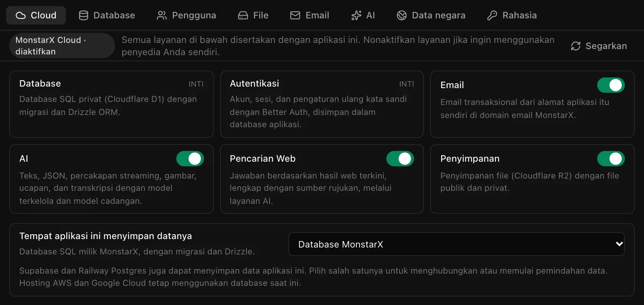Click the note starting 'Supabase dan Railway Postgres'
The height and width of the screenshot is (305, 644).
tap(313, 277)
